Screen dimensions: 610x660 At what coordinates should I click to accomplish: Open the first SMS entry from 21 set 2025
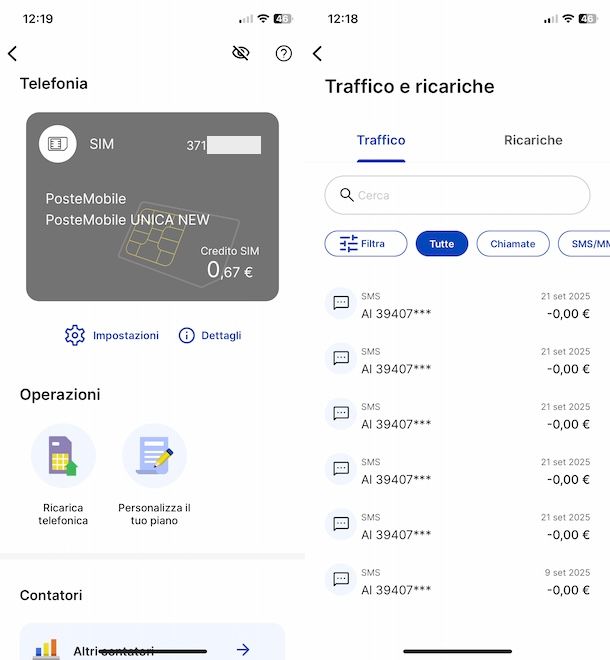coord(457,305)
